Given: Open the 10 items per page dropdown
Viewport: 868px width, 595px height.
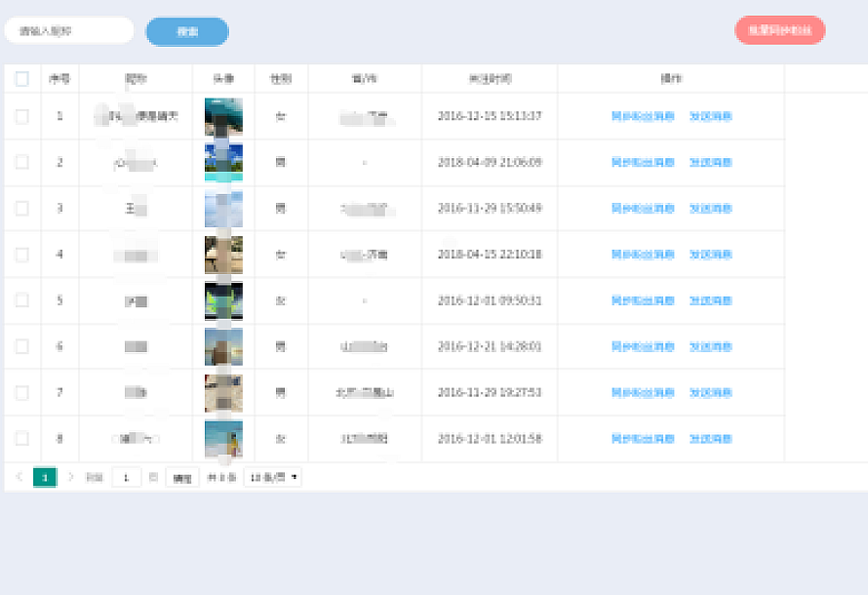Looking at the screenshot, I should [272, 477].
